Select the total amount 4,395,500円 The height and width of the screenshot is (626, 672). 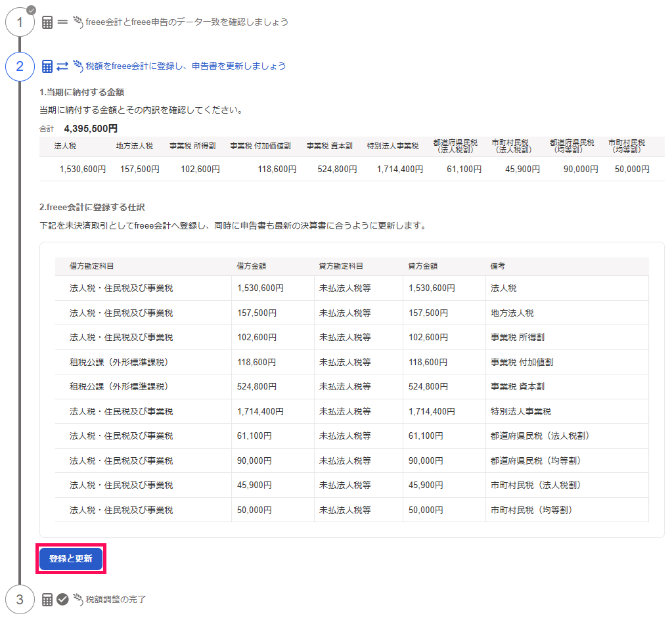coord(91,129)
